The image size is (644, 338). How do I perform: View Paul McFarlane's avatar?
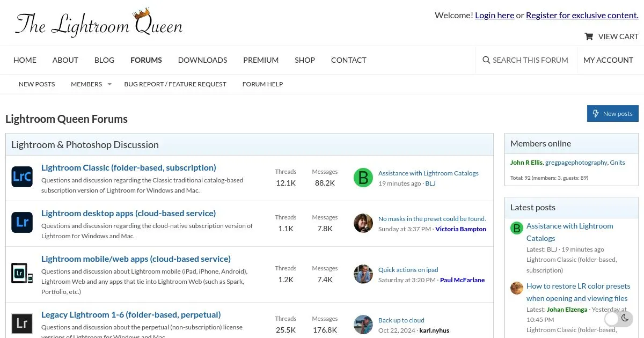(363, 274)
